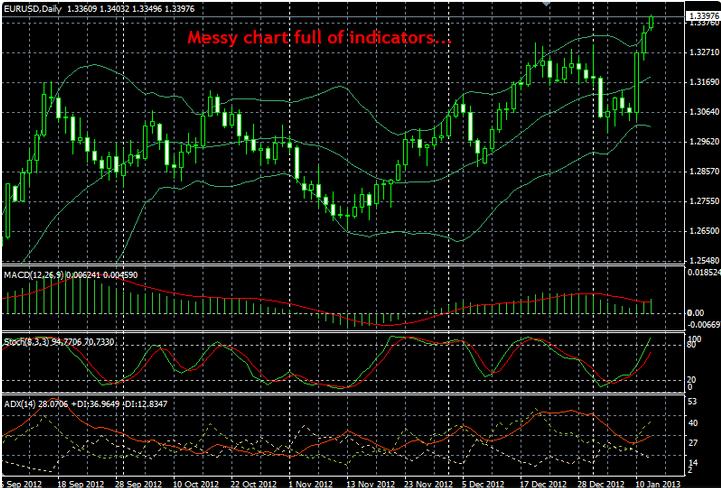Click the 28 Dec 2012 date label

[601, 483]
